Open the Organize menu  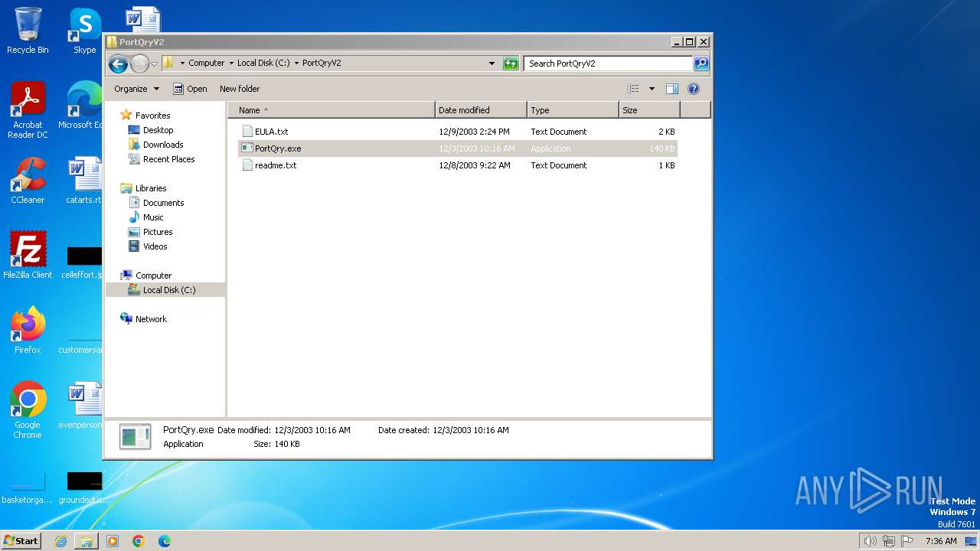136,89
